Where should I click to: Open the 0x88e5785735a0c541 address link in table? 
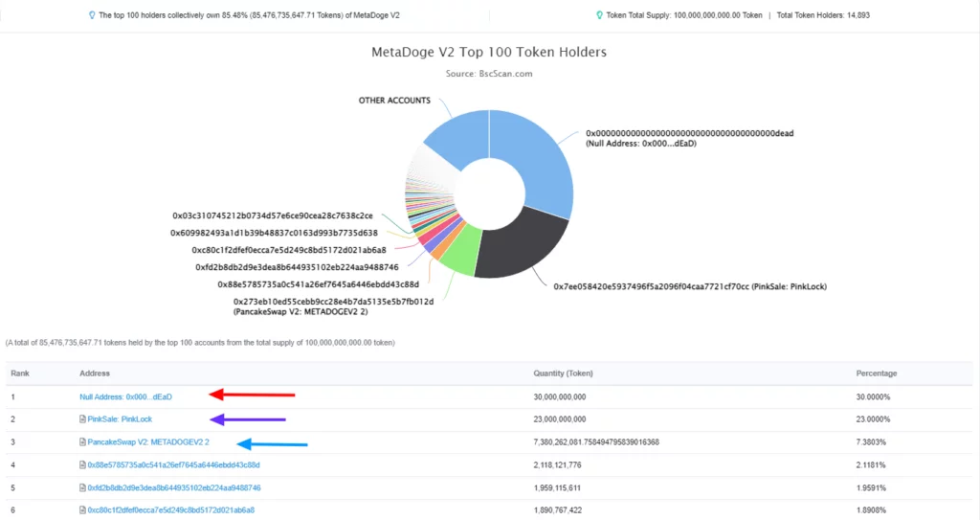[173, 465]
